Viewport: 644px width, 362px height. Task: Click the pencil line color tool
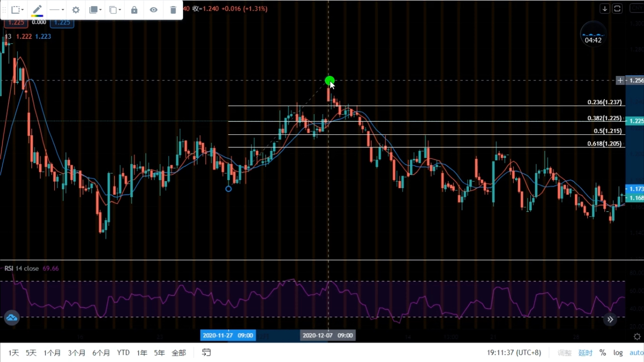(x=37, y=10)
